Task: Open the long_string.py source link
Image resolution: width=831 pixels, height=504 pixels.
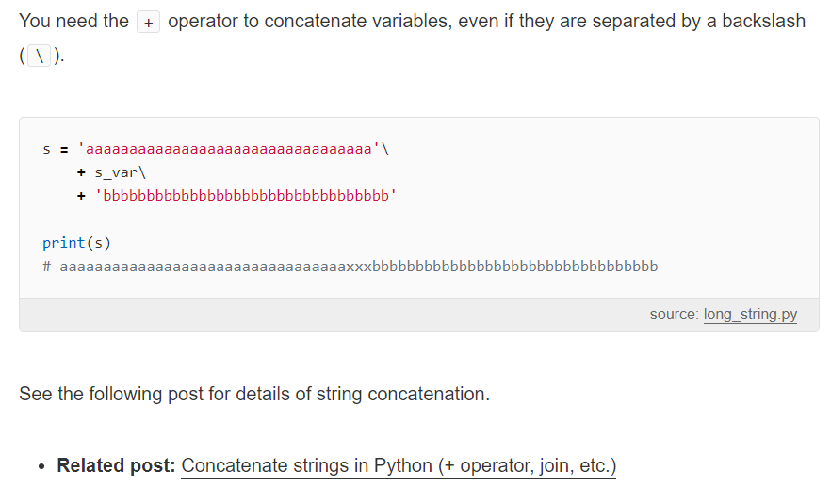Action: pyautogui.click(x=750, y=315)
